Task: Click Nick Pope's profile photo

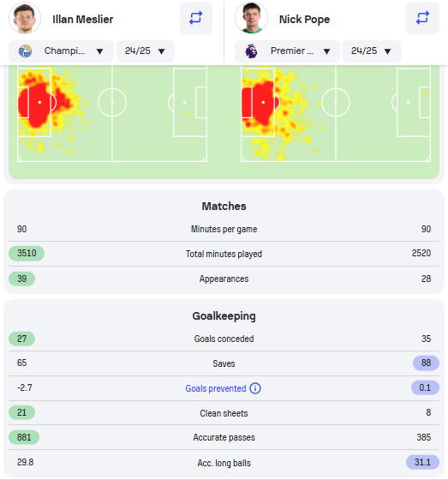Action: tap(251, 18)
